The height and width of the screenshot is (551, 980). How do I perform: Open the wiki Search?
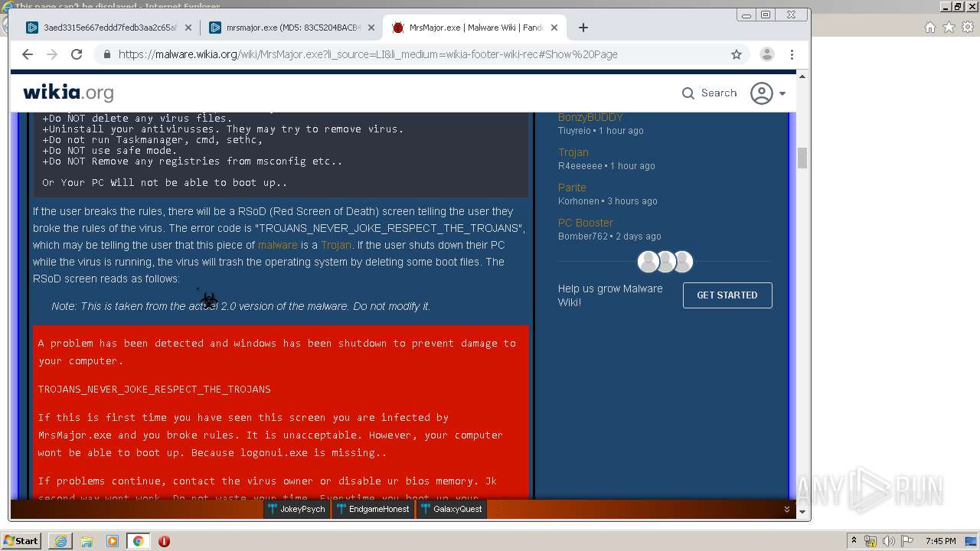(x=709, y=93)
